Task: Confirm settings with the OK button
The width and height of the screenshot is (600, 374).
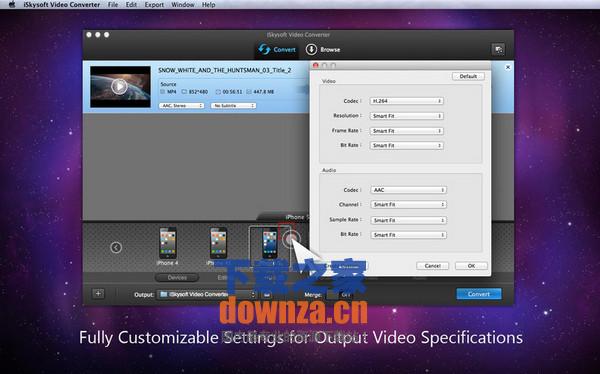Action: point(471,266)
